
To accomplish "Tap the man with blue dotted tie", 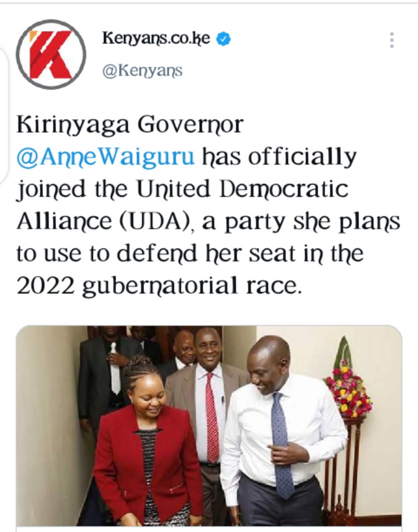I will point(283,431).
